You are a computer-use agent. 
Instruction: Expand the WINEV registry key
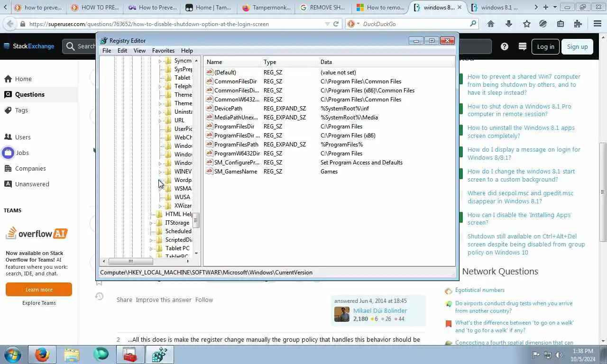click(160, 172)
